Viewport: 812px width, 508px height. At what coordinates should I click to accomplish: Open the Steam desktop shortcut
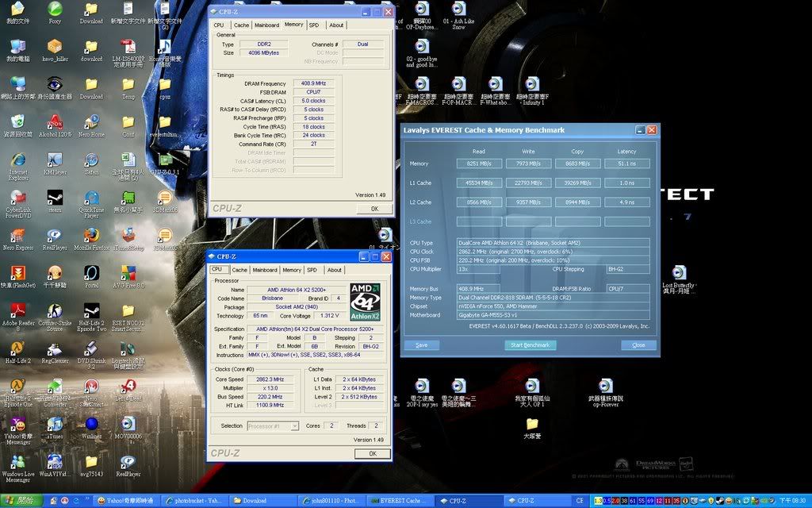point(55,201)
